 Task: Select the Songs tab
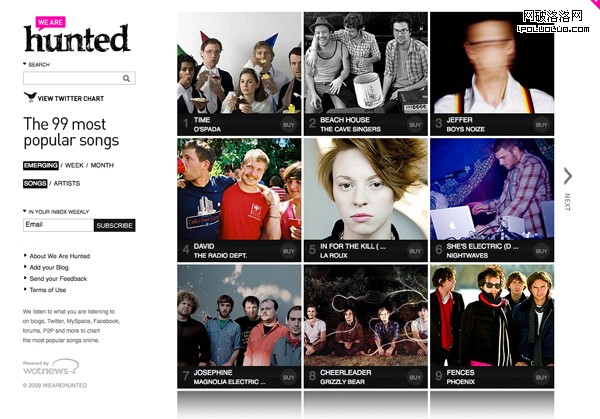(35, 183)
